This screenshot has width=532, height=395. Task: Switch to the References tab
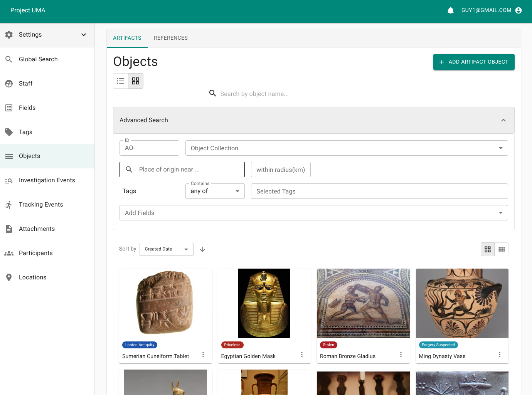pyautogui.click(x=171, y=38)
